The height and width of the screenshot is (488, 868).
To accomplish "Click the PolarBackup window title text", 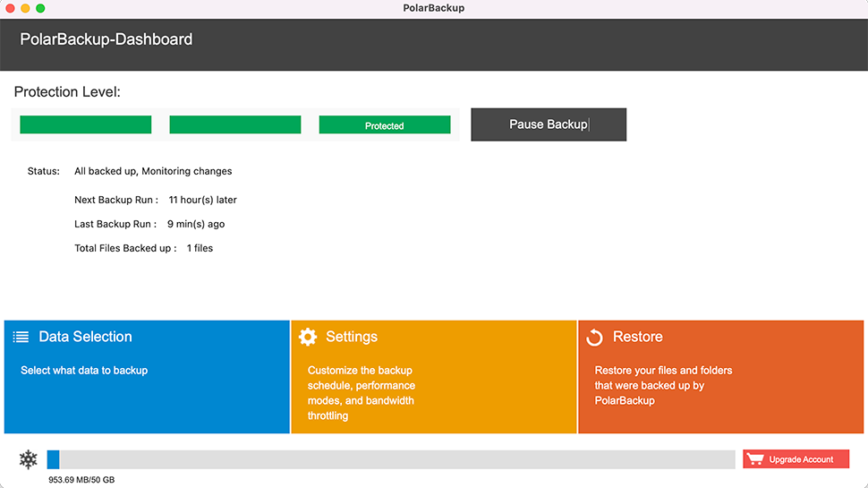I will [x=433, y=8].
